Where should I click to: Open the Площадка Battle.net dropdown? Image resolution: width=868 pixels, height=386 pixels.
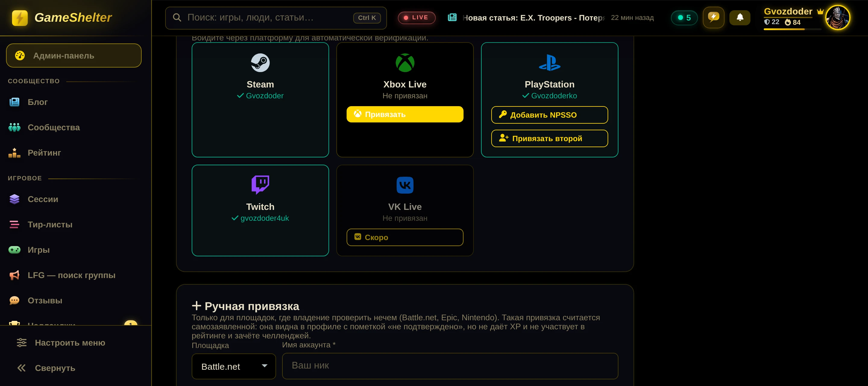pyautogui.click(x=234, y=366)
